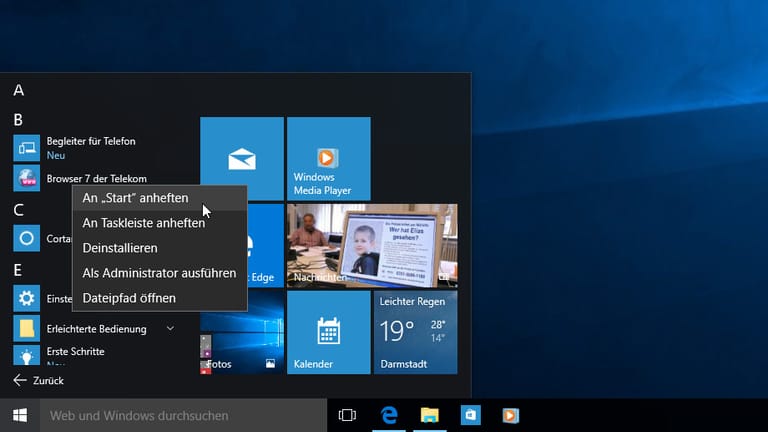Open Task View in the taskbar
This screenshot has height=432, width=768.
pos(347,415)
